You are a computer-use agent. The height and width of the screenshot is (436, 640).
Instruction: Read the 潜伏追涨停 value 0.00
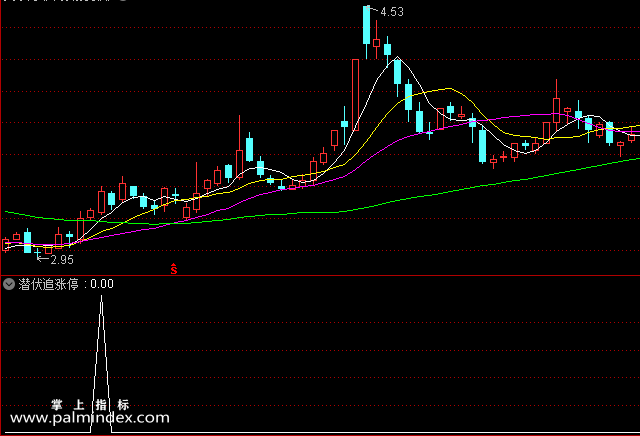point(102,284)
